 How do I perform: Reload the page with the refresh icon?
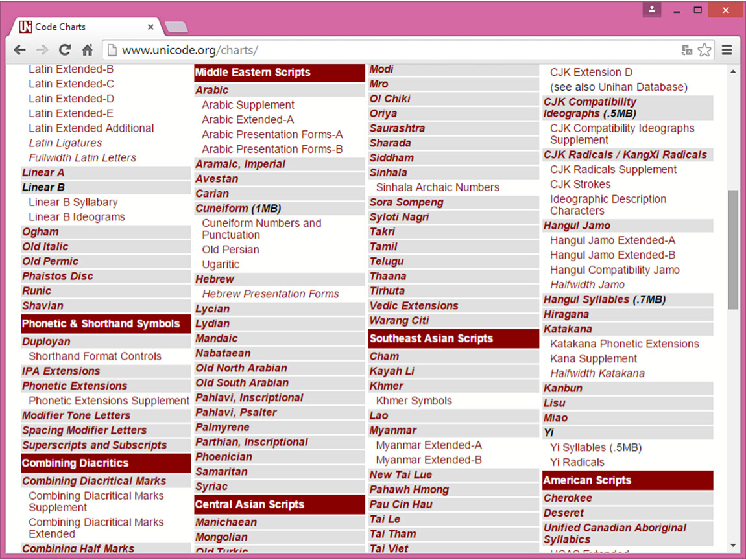[64, 50]
